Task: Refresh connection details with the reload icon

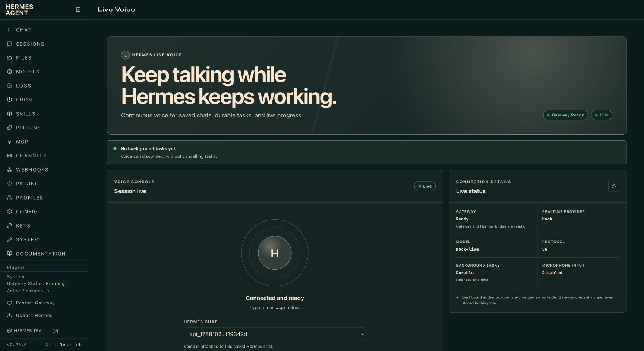Action: click(x=613, y=186)
